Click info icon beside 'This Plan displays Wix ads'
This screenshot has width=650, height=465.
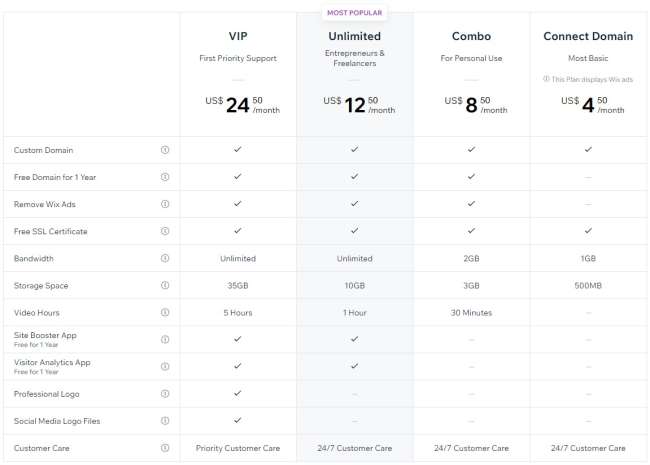tap(547, 79)
